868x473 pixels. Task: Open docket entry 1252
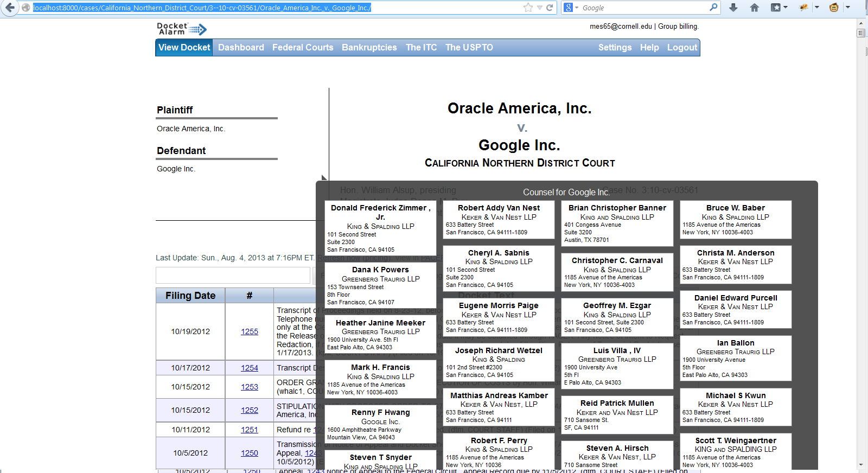(x=250, y=410)
